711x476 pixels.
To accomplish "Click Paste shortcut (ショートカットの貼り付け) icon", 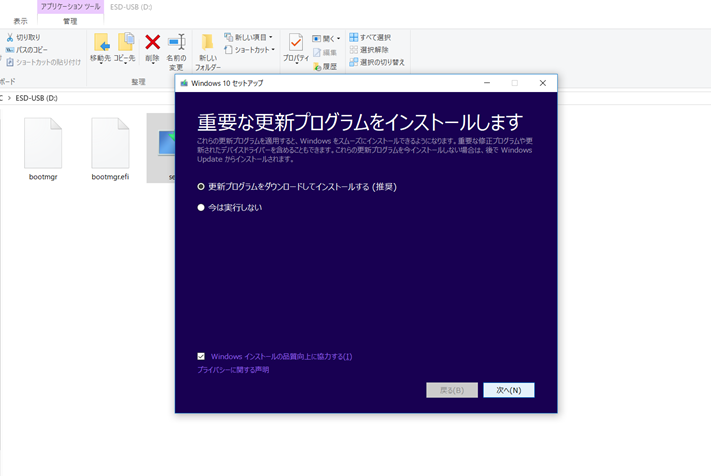I will (10, 62).
